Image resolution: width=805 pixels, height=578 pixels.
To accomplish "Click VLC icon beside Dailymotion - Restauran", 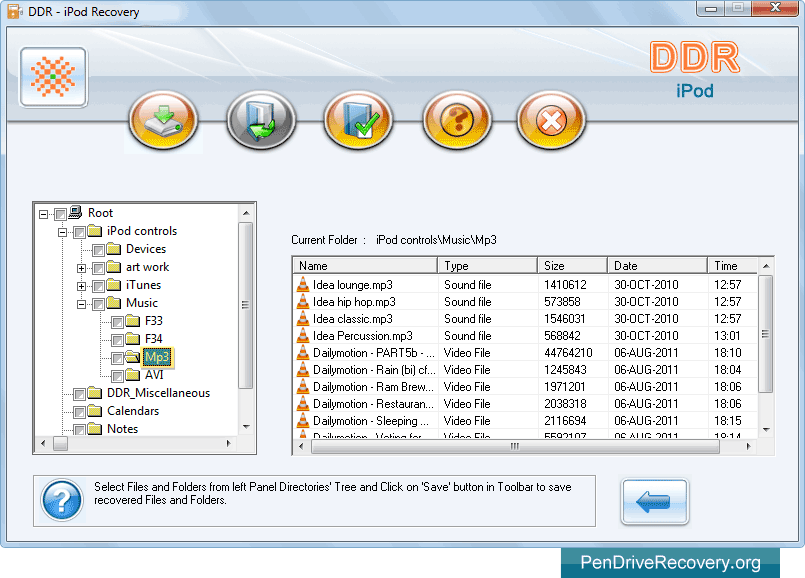I will 303,403.
